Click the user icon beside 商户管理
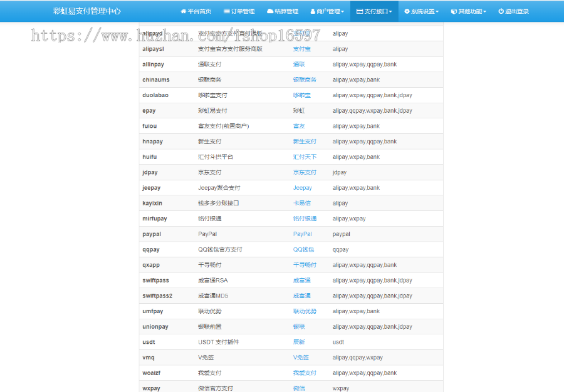 313,11
